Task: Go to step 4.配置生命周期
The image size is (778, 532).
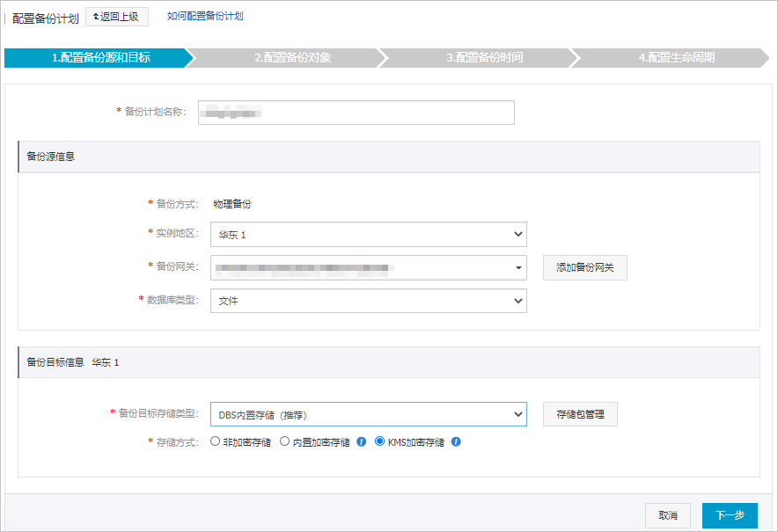Action: (676, 57)
